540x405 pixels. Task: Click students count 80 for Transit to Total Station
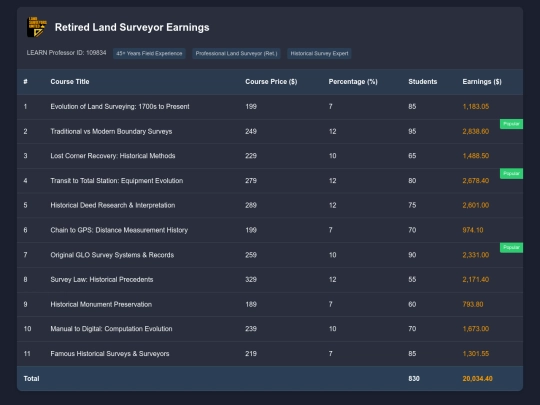(x=412, y=180)
